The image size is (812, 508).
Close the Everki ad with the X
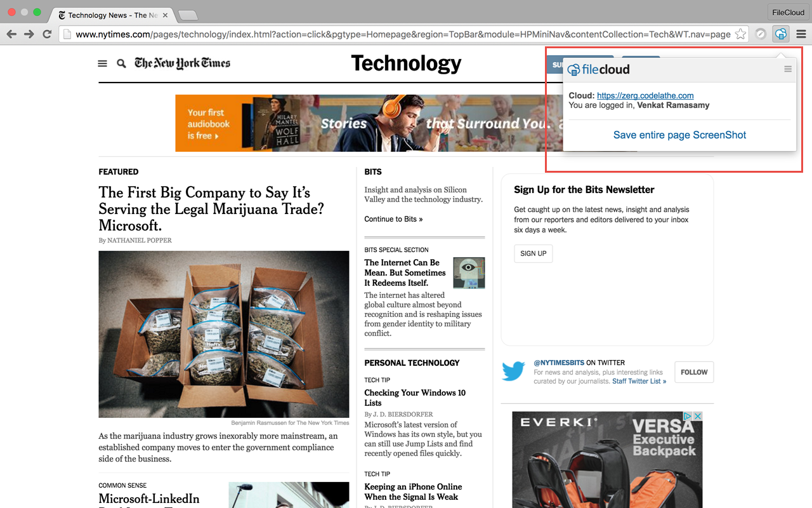click(697, 416)
